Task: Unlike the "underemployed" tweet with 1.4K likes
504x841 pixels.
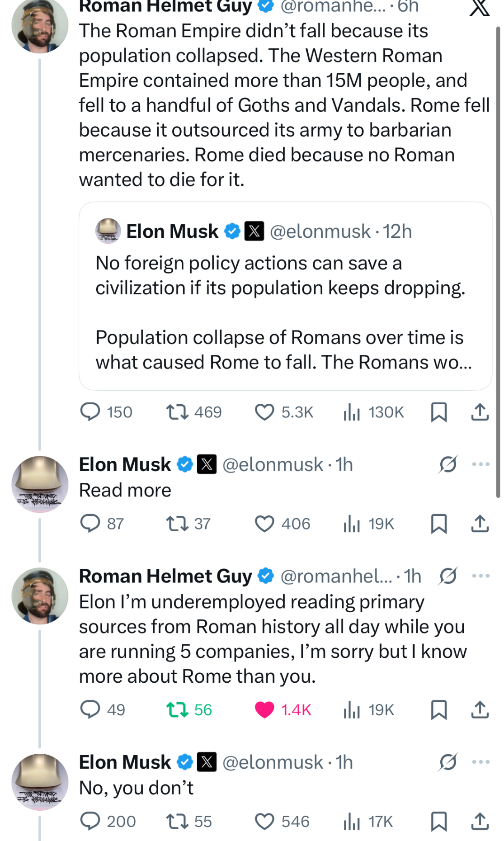Action: [264, 709]
